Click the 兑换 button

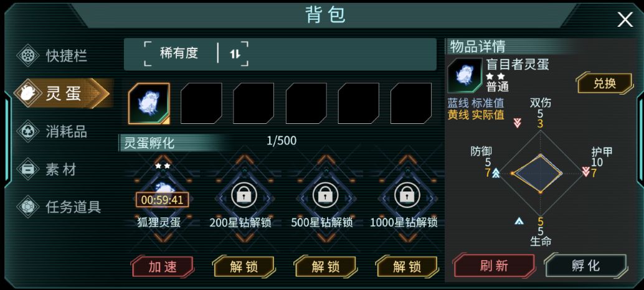coord(605,83)
